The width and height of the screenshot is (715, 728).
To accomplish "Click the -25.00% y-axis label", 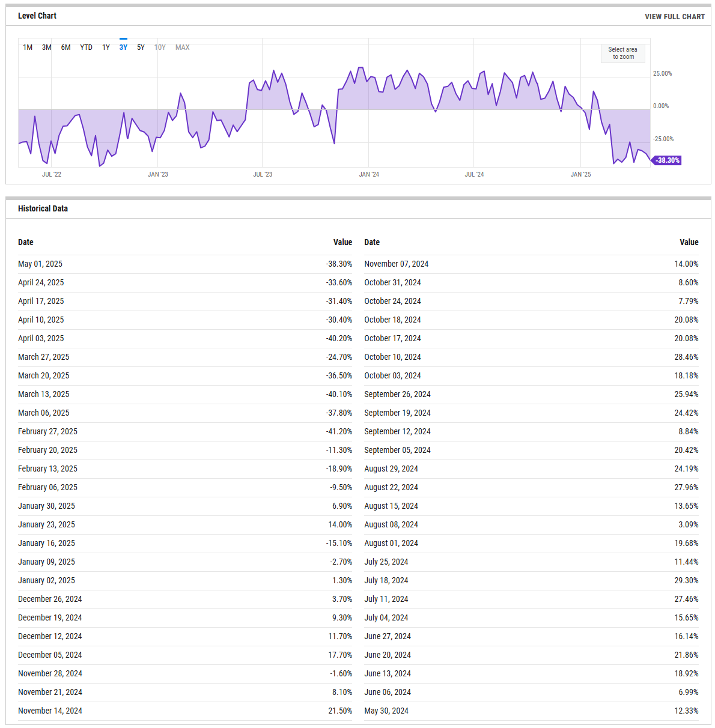I will 663,139.
